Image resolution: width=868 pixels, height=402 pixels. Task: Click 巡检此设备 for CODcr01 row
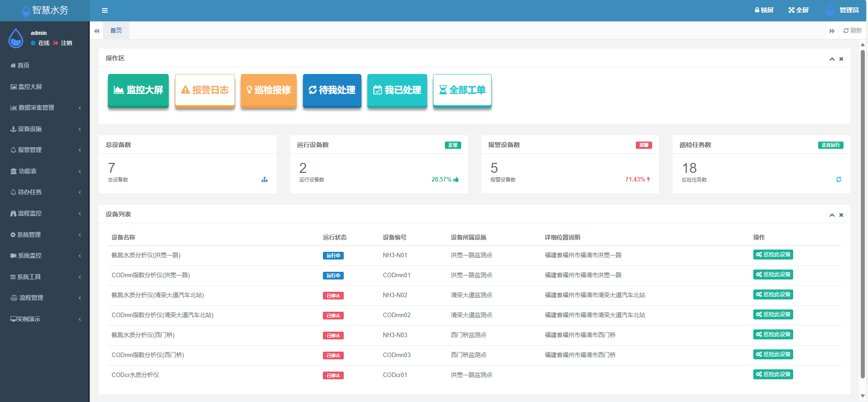coord(773,374)
